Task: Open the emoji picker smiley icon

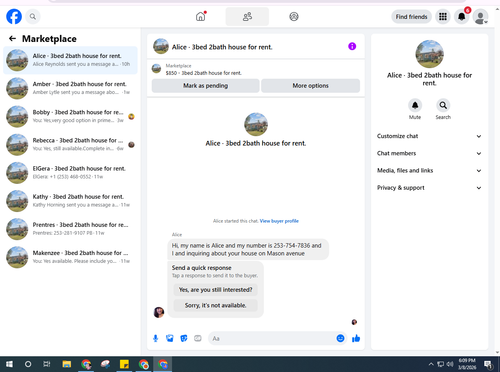Action: point(340,338)
